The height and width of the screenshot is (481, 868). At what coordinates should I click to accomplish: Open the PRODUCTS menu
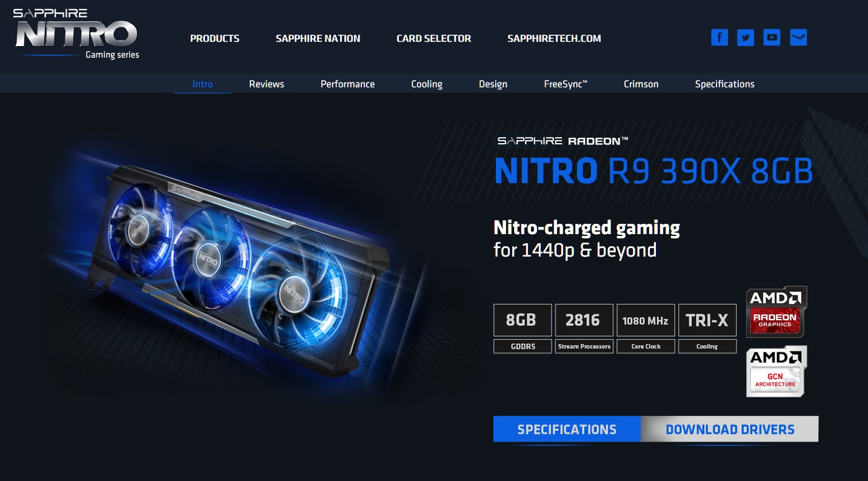pyautogui.click(x=215, y=38)
